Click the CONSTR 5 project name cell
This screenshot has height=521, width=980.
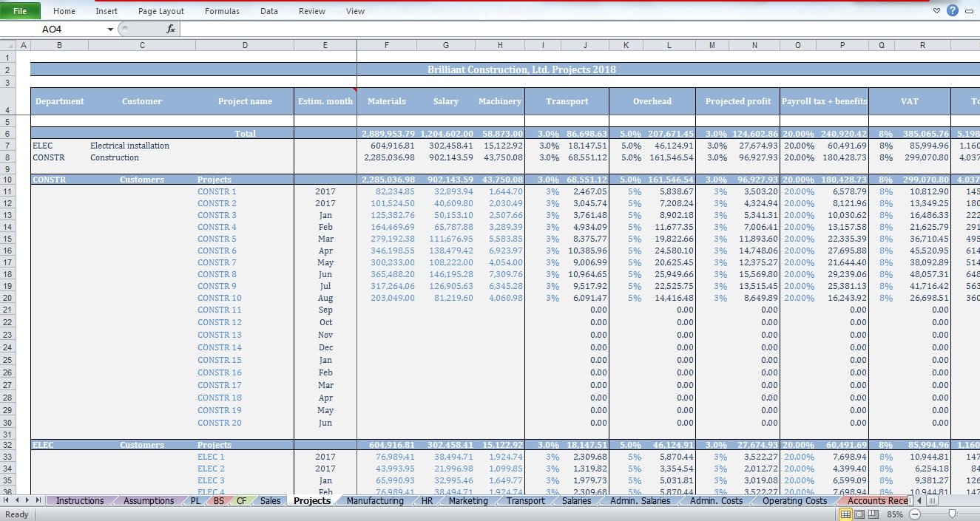[x=217, y=239]
